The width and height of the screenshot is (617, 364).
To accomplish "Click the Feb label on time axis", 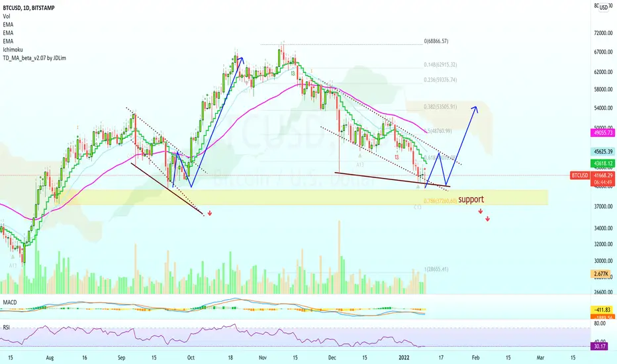I will click(476, 357).
